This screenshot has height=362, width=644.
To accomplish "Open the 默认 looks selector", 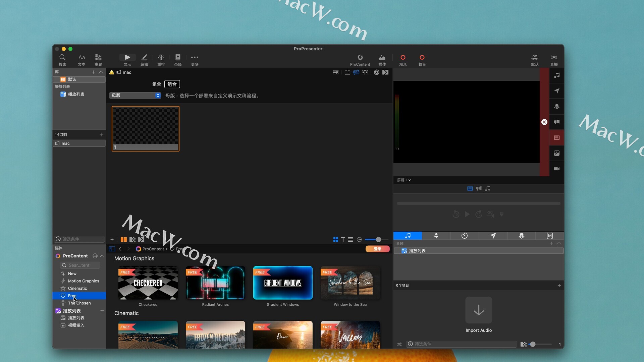I will coord(535,60).
